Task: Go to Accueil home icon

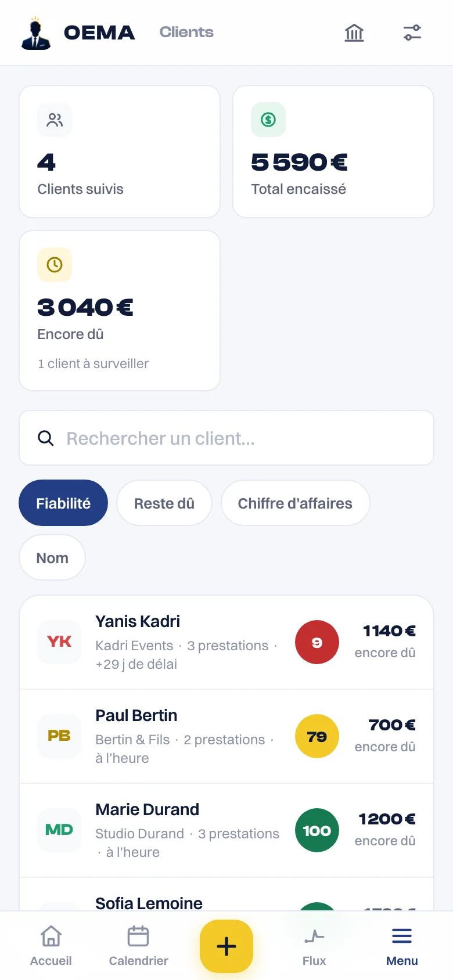Action: 51,936
